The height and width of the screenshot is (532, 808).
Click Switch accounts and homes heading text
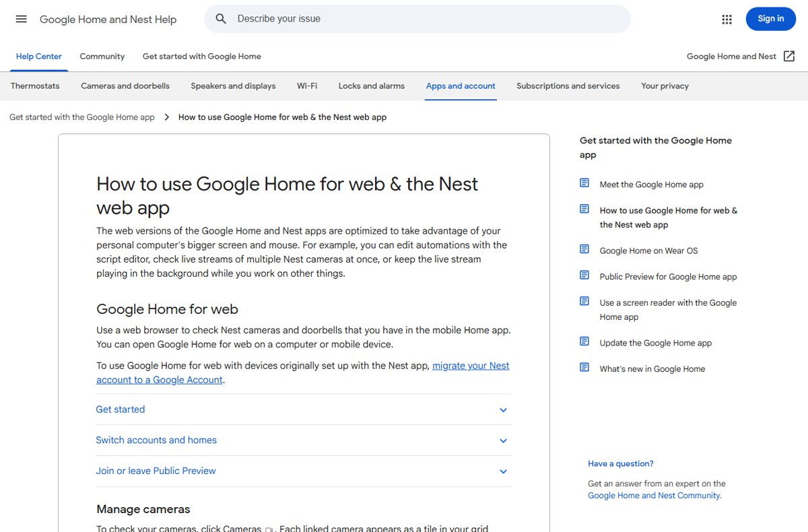tap(156, 440)
